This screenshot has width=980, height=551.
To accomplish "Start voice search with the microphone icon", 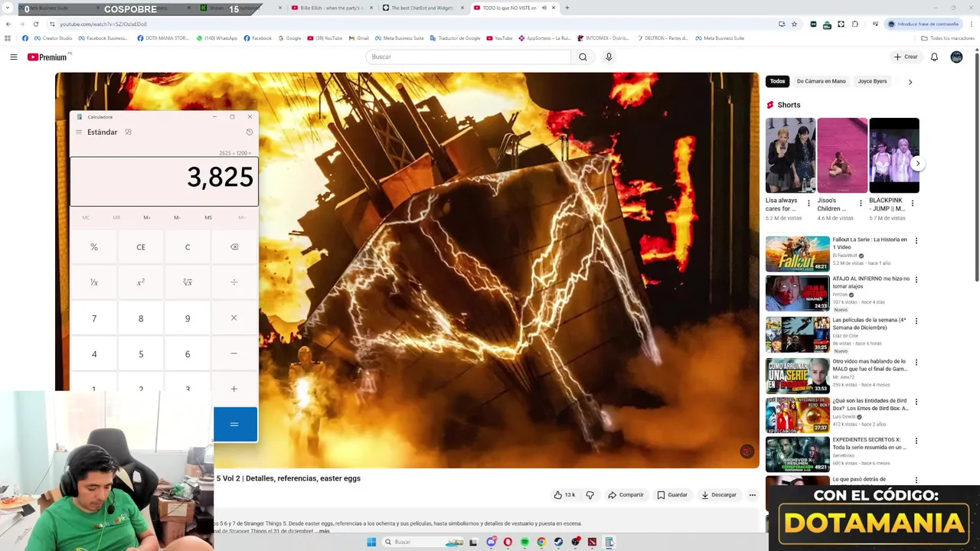I will [x=609, y=57].
